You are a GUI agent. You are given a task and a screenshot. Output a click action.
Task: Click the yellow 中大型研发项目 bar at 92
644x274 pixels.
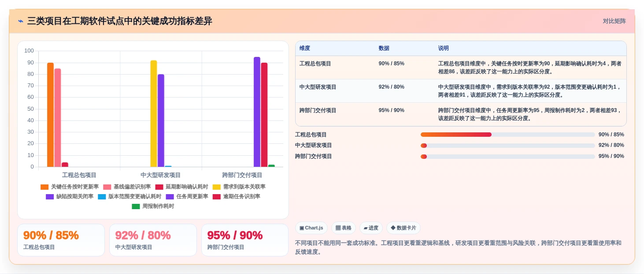tap(154, 113)
